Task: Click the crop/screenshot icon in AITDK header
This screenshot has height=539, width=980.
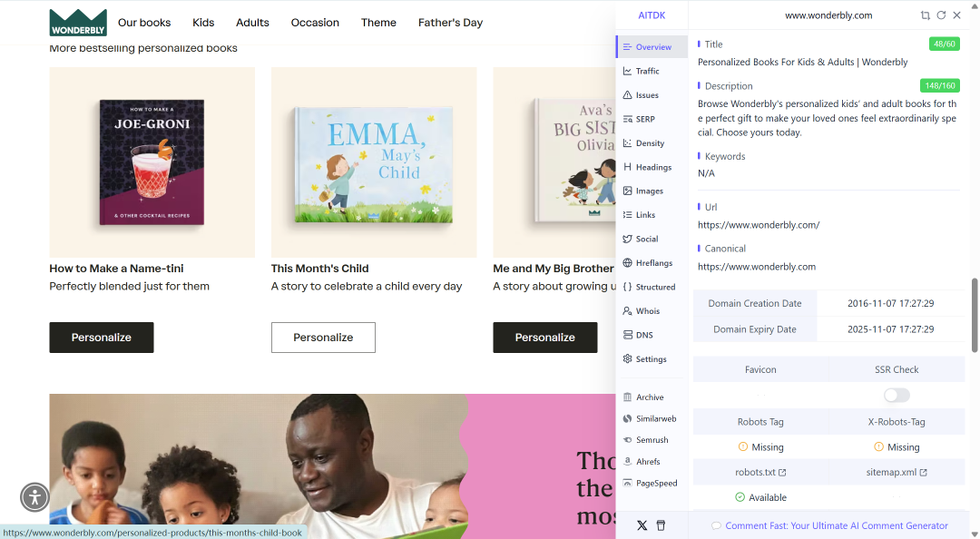Action: tap(925, 15)
